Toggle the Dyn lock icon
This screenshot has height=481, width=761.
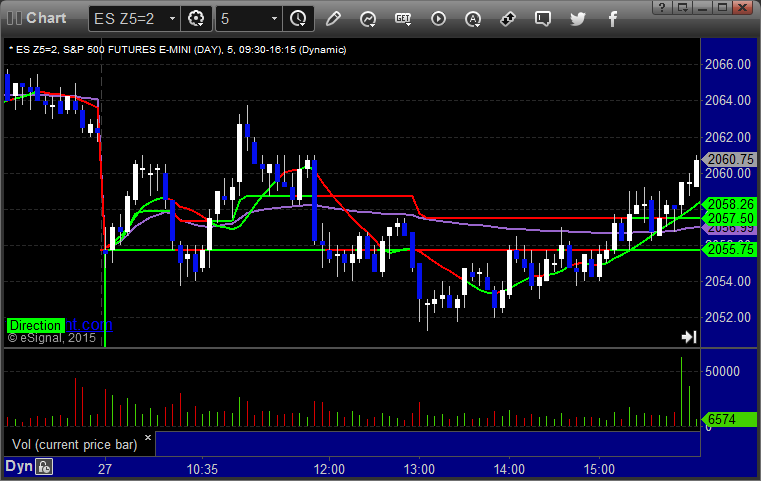[x=44, y=467]
